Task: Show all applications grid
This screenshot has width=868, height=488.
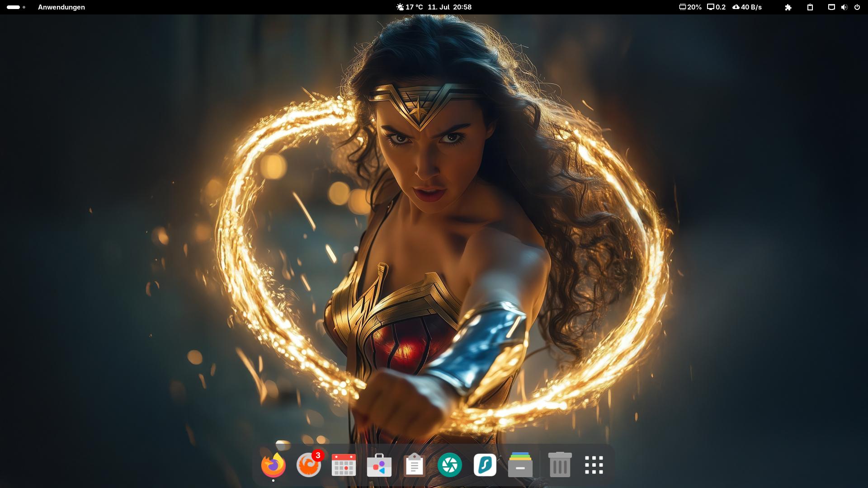Action: click(594, 465)
